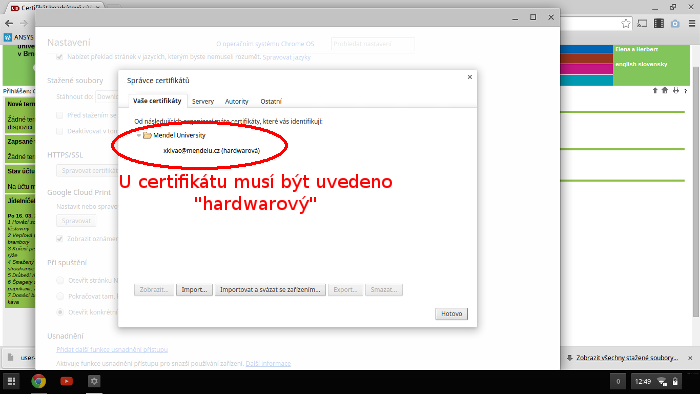The height and width of the screenshot is (394, 700).
Task: Click the up arrow icon on the webpage
Action: point(655,91)
